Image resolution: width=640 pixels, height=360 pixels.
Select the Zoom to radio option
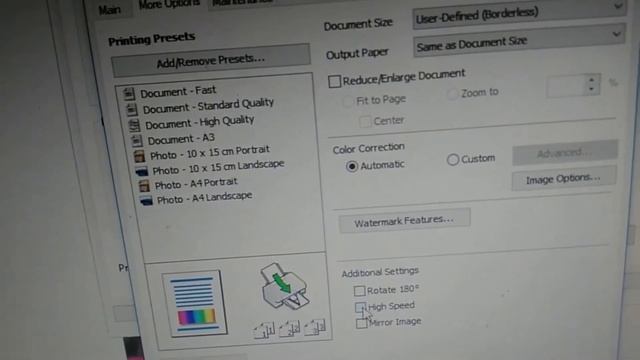pyautogui.click(x=452, y=94)
